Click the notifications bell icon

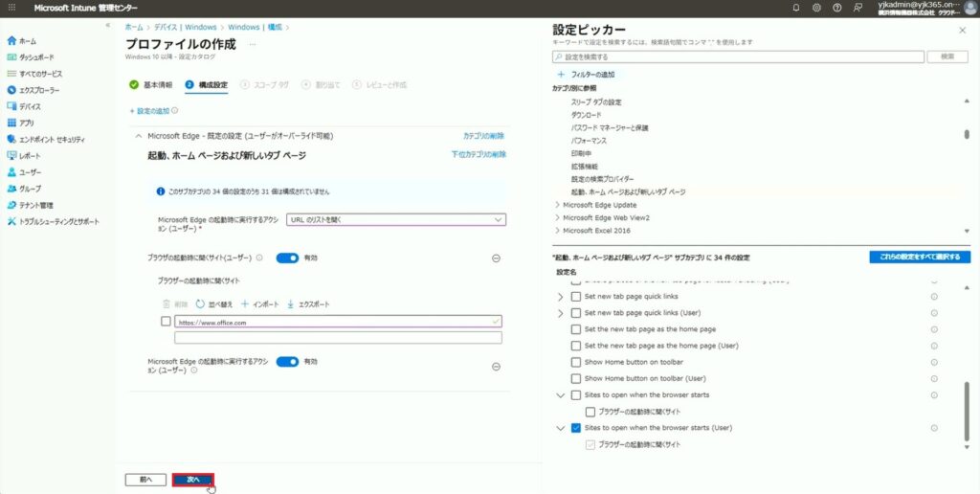[x=796, y=8]
